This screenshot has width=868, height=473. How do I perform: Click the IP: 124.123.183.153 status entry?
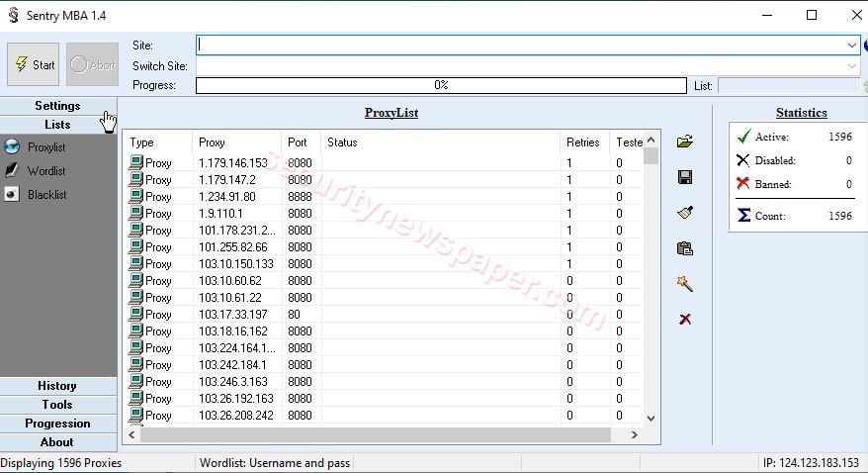click(811, 463)
